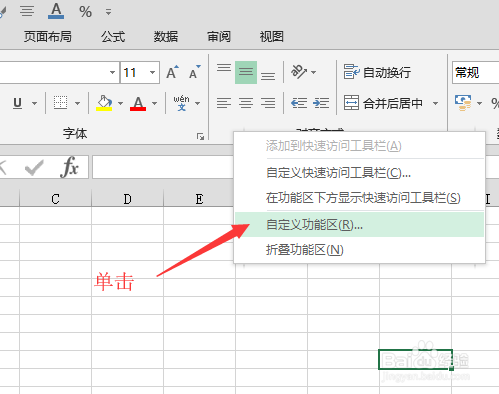Image resolution: width=499 pixels, height=394 pixels.
Task: Click quick access percent style icon
Action: [x=85, y=12]
